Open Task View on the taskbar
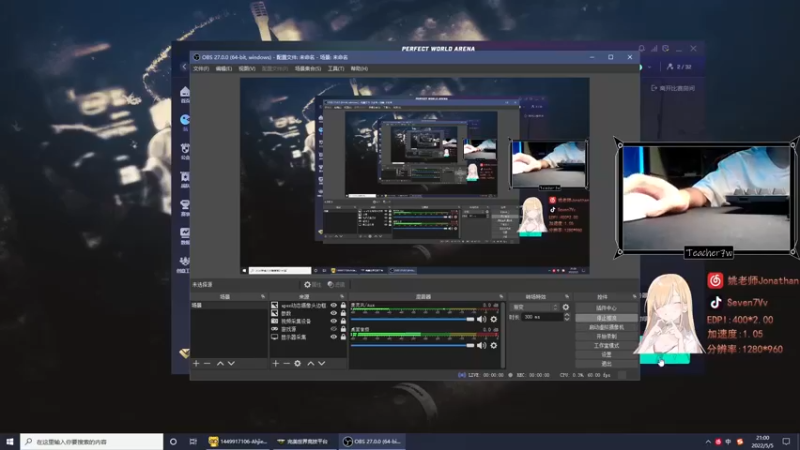The image size is (800, 450). tap(193, 441)
